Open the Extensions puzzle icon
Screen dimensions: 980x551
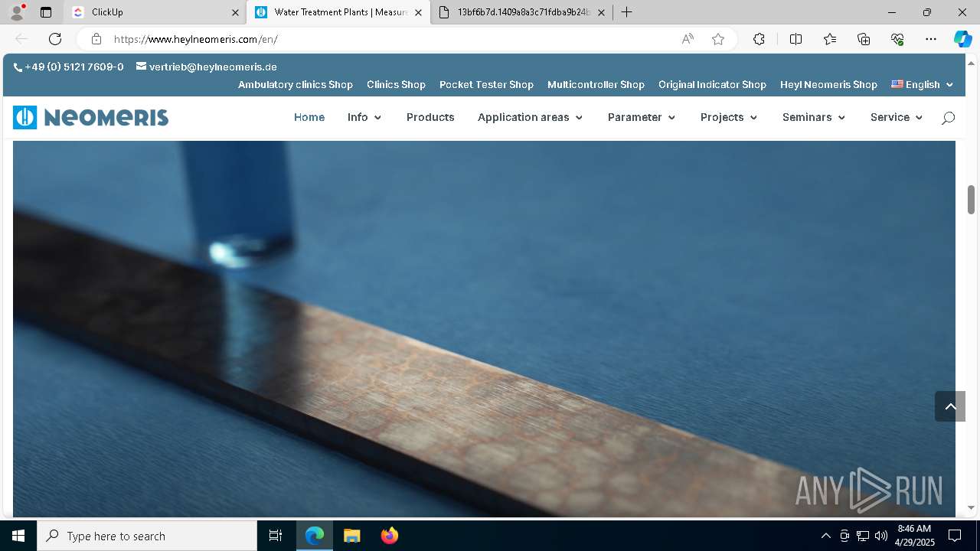[759, 39]
